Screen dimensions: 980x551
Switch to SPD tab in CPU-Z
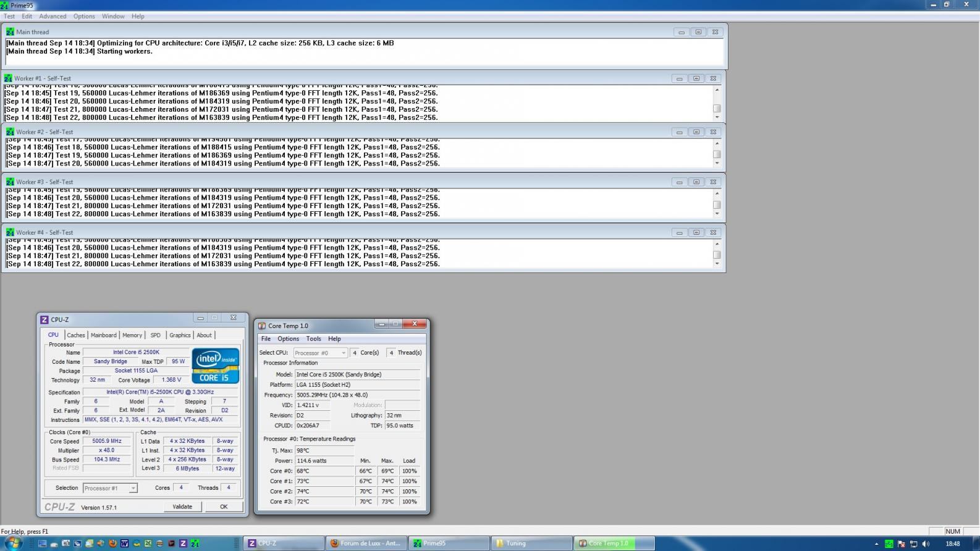tap(156, 335)
